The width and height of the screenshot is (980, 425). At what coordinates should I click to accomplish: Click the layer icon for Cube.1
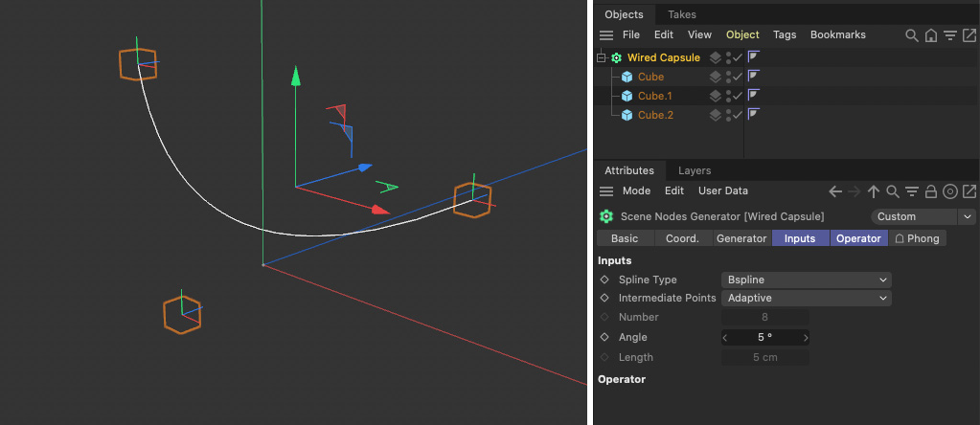pyautogui.click(x=715, y=96)
